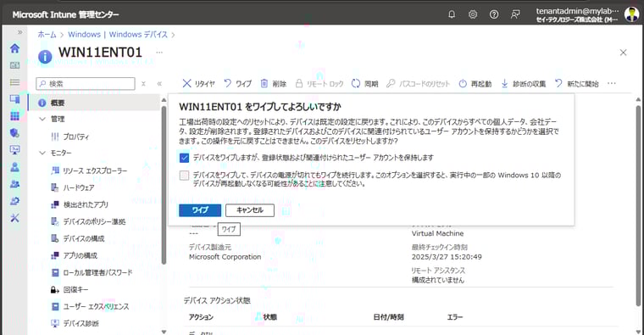Click 削除 in the command bar

point(274,83)
